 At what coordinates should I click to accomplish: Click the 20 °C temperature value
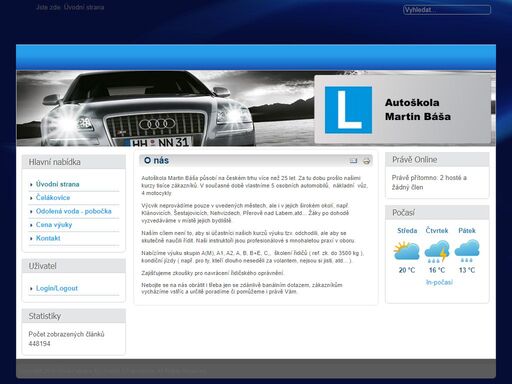407,270
